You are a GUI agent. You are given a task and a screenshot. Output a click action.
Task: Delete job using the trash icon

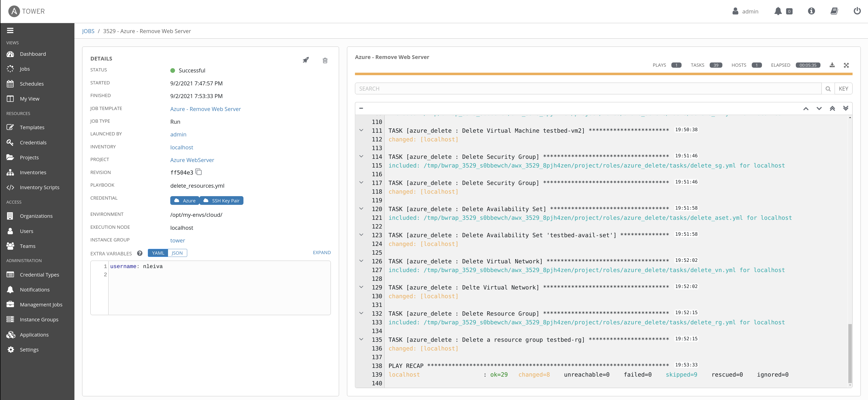(325, 60)
